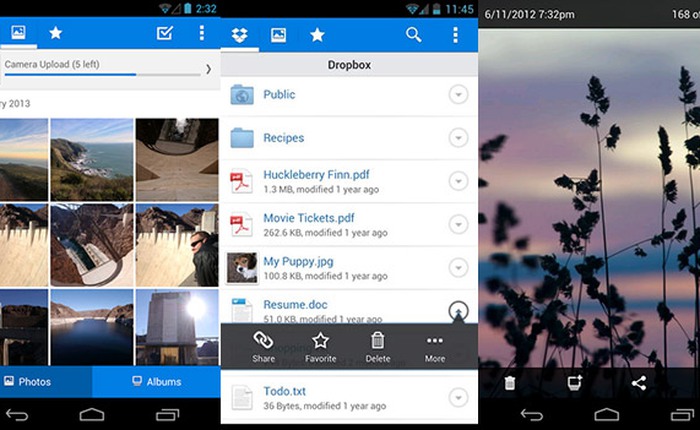
Task: Click the Huckleberry Finn PDF icon
Action: click(x=242, y=181)
